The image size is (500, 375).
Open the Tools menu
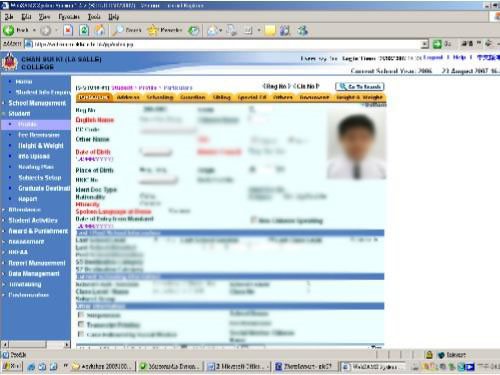click(x=94, y=17)
